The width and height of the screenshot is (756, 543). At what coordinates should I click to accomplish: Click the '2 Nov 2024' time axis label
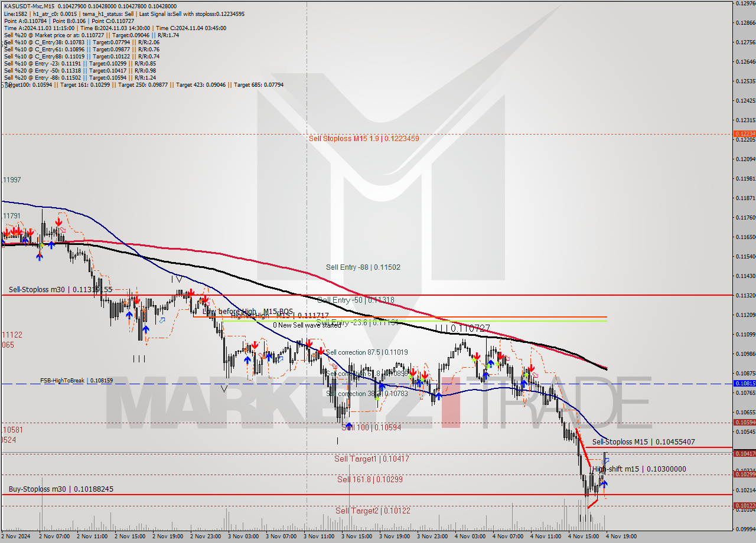(x=14, y=537)
